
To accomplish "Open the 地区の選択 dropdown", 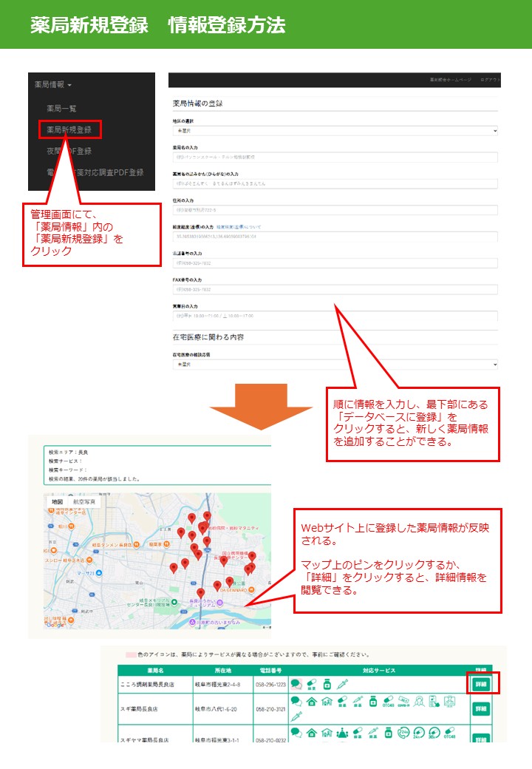I will [x=334, y=130].
